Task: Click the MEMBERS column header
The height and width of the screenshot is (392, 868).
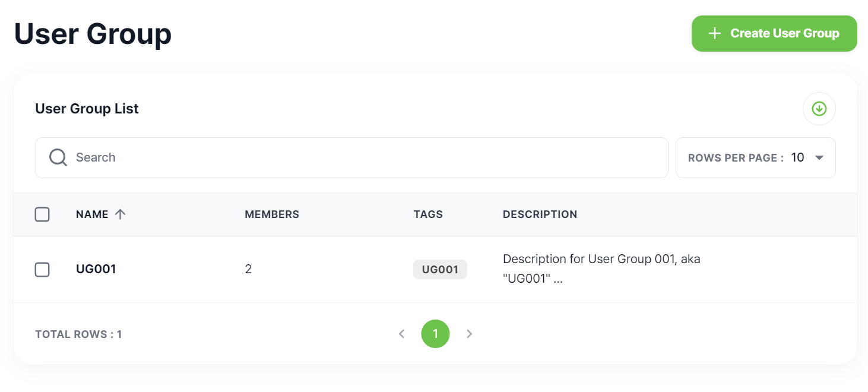Action: coord(272,214)
